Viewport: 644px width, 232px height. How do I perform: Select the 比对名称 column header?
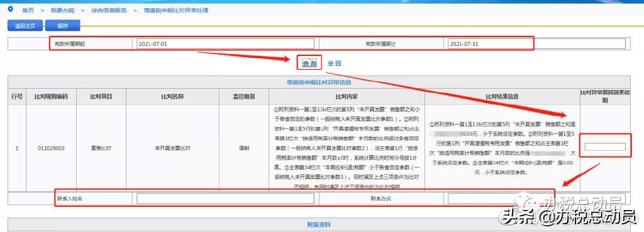(x=172, y=97)
